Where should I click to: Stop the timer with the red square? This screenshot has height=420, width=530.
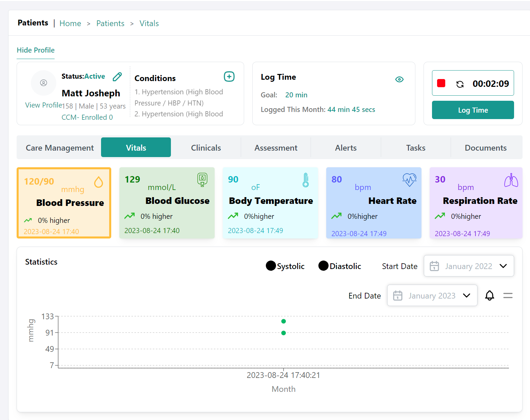441,83
